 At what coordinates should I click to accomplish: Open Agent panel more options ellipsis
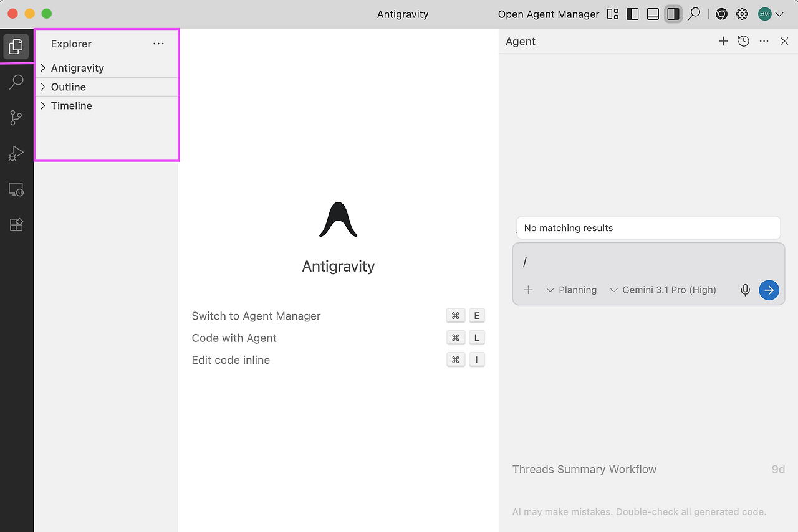coord(764,41)
